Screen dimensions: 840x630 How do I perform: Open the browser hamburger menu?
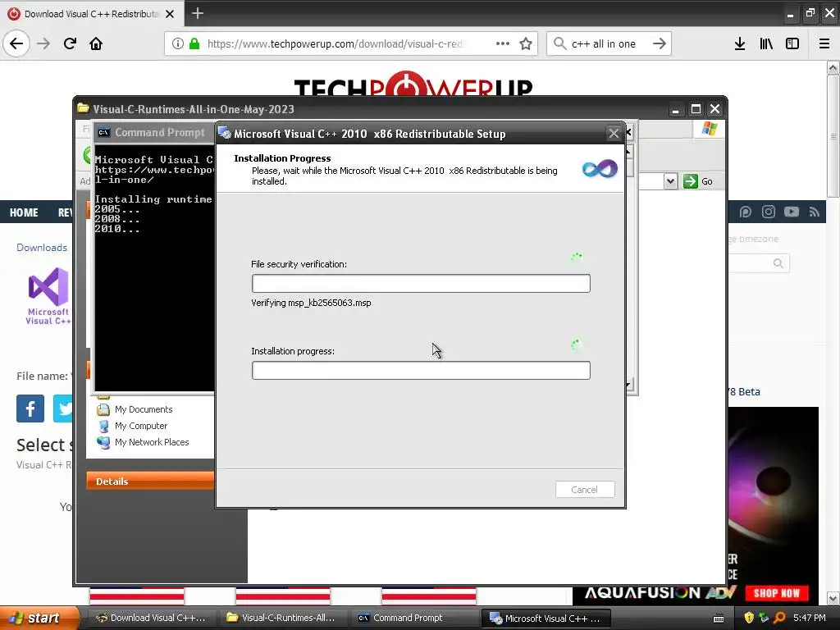tap(824, 43)
